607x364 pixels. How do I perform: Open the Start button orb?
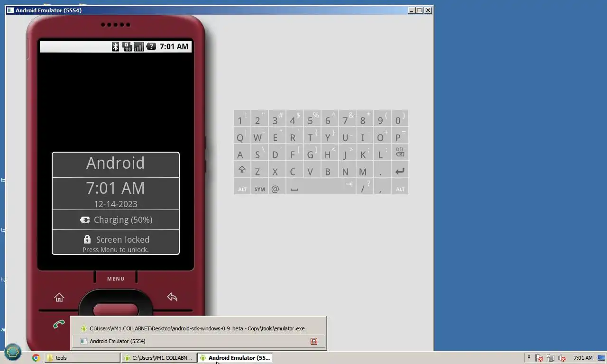pyautogui.click(x=13, y=352)
